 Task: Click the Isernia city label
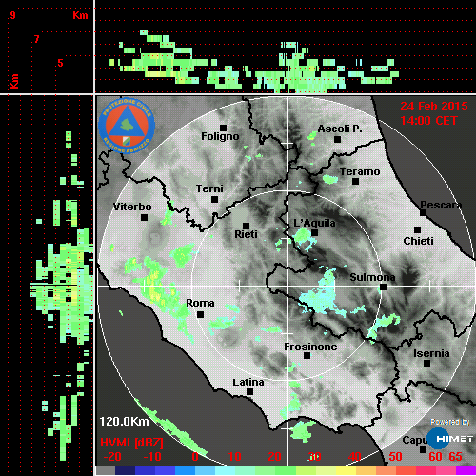(x=431, y=353)
